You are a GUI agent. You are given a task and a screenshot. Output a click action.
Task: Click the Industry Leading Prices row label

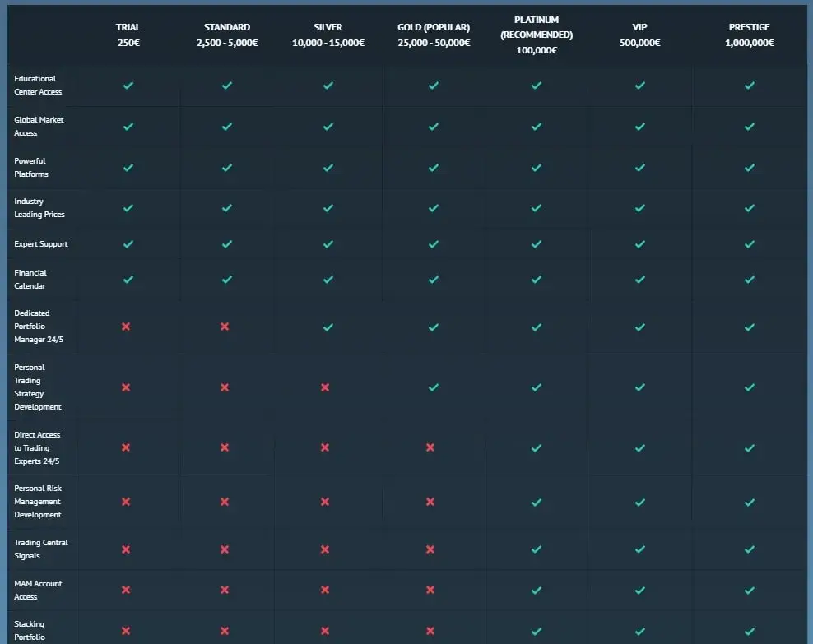[x=39, y=208]
